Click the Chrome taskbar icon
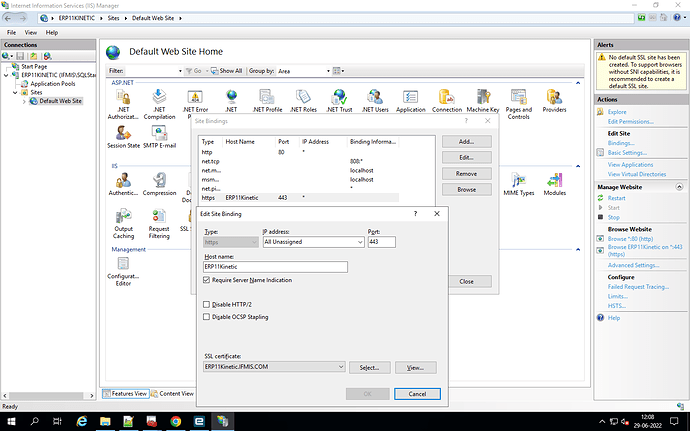The height and width of the screenshot is (431, 690). click(176, 421)
